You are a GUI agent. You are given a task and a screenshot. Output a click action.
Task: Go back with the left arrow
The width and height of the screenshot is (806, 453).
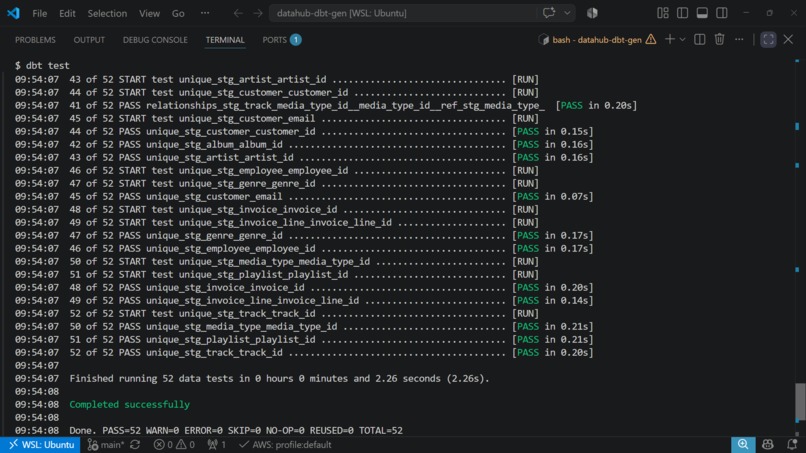(238, 13)
